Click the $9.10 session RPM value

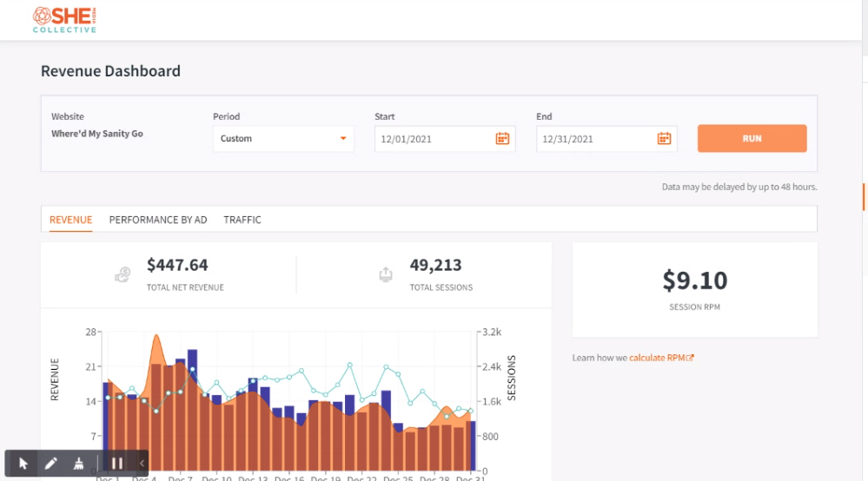[x=695, y=280]
